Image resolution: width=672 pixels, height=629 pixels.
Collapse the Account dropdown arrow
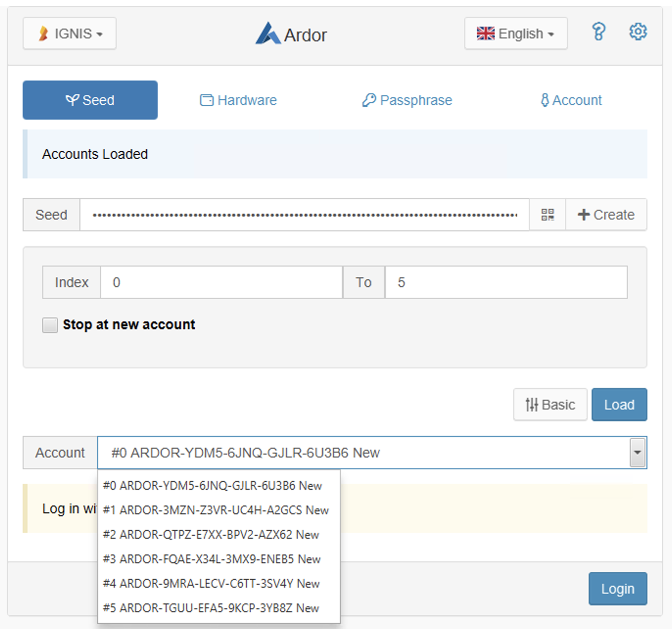[x=637, y=453]
